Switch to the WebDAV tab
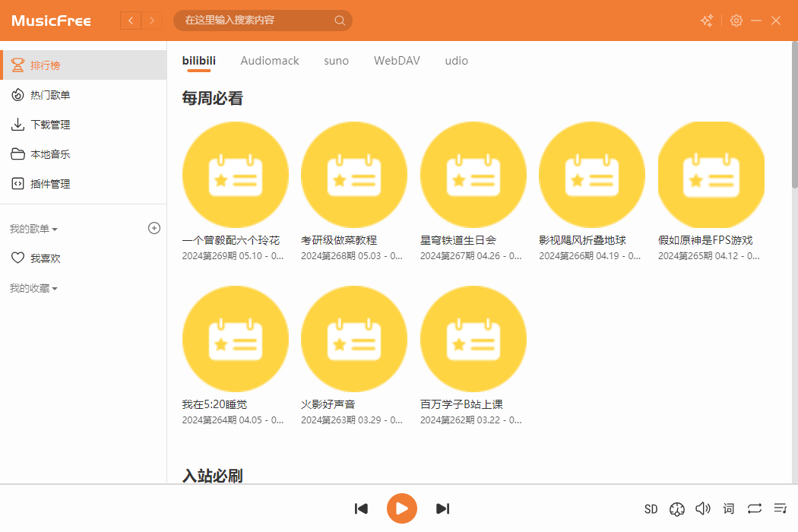798x532 pixels. coord(397,61)
